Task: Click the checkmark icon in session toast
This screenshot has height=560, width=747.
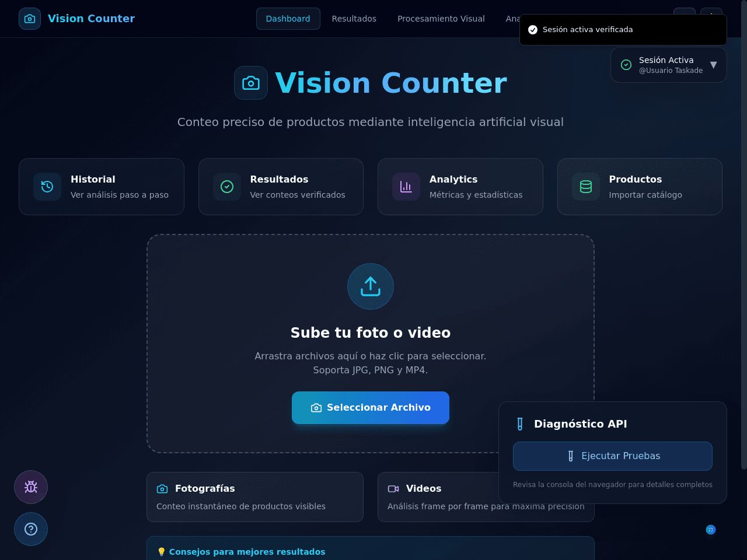Action: click(533, 30)
